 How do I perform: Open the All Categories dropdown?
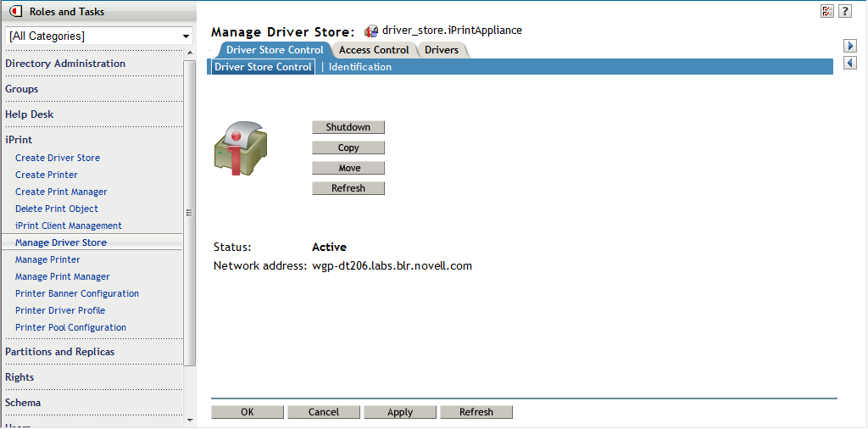[99, 36]
